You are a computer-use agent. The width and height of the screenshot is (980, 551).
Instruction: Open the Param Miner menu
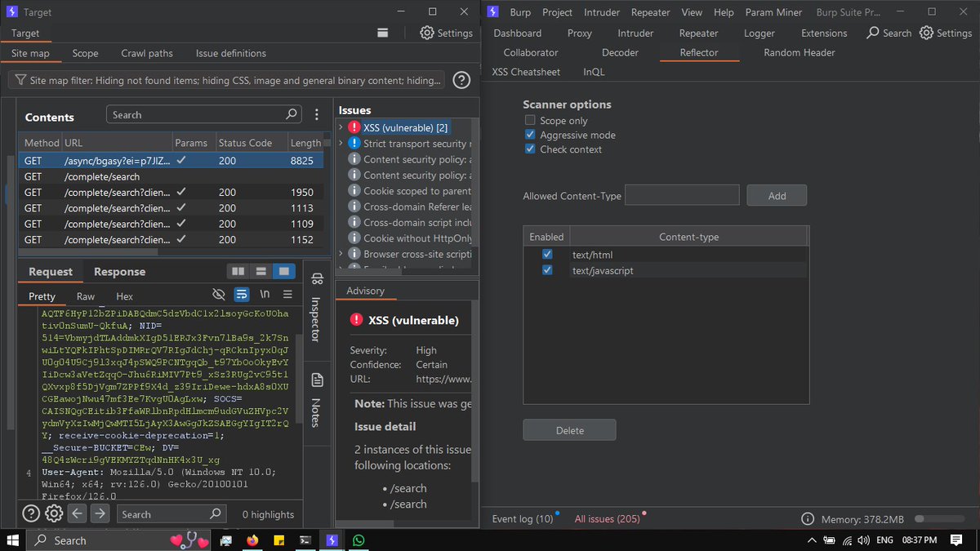pos(773,12)
